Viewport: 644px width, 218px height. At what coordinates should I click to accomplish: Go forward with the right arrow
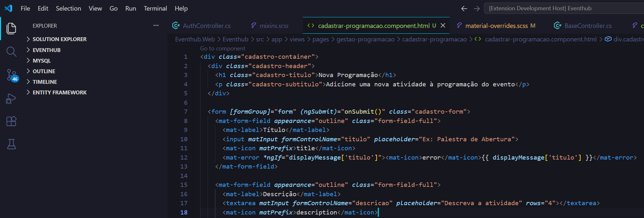pos(477,9)
